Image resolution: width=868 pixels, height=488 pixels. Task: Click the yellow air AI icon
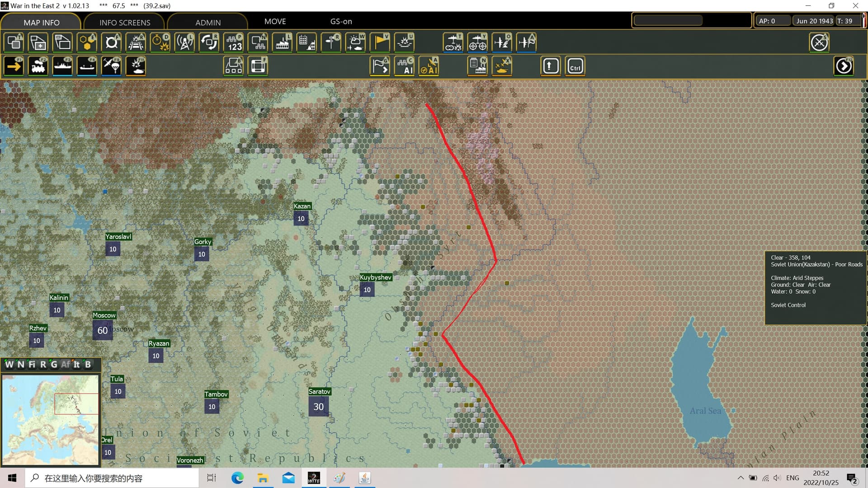pos(429,66)
